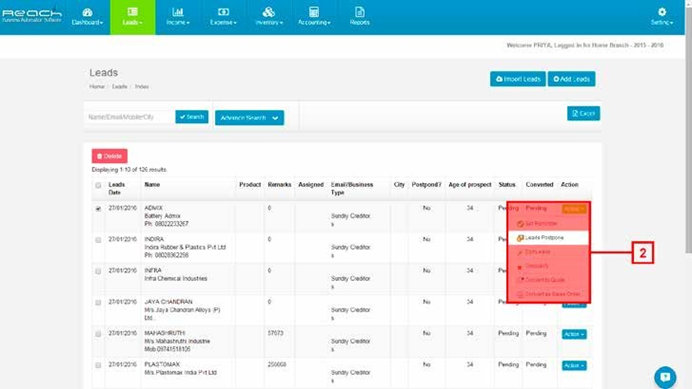This screenshot has width=692, height=389.
Task: Open the chat bubble widget
Action: [x=665, y=377]
